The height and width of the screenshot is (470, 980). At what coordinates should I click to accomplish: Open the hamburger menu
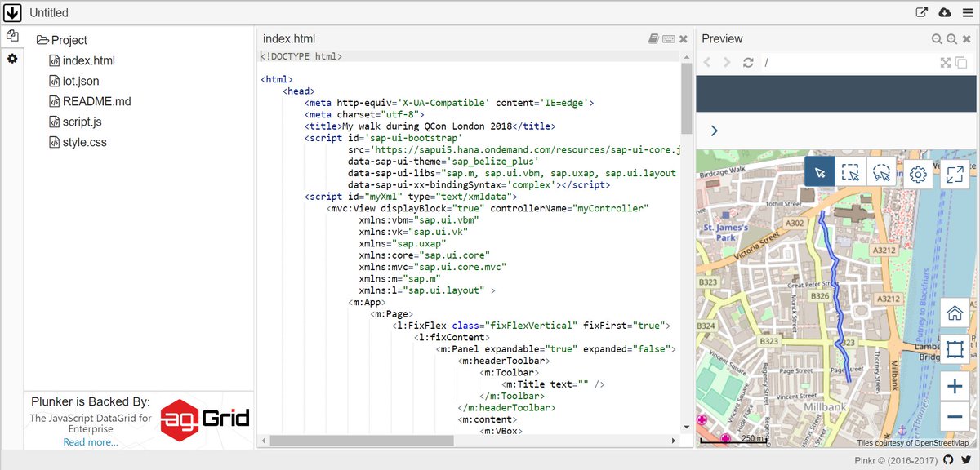(967, 12)
